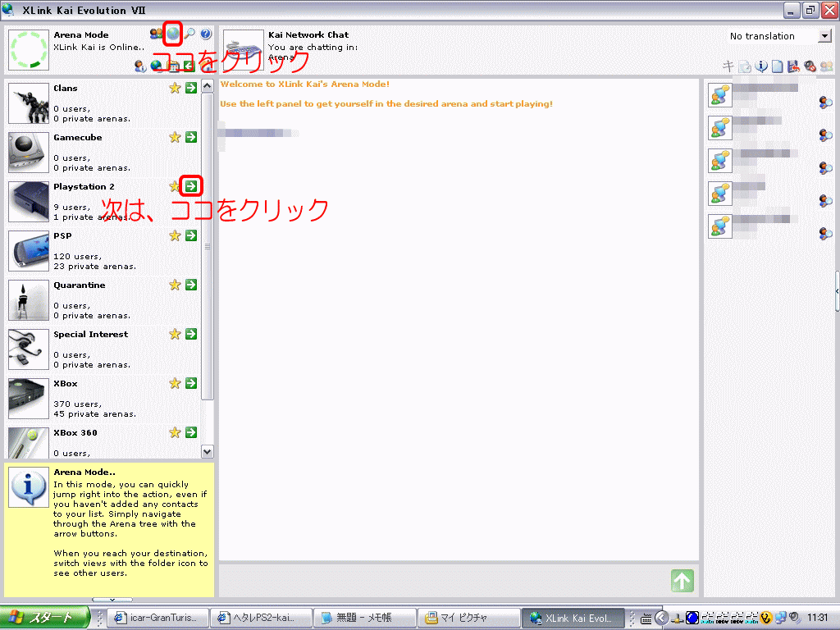Go back with green left-arrow icon
This screenshot has width=840, height=630.
(x=189, y=66)
